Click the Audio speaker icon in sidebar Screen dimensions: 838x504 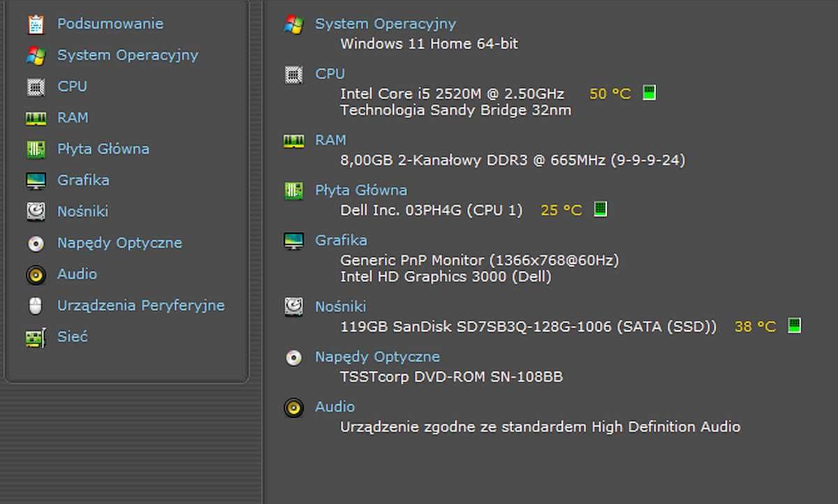coord(36,274)
